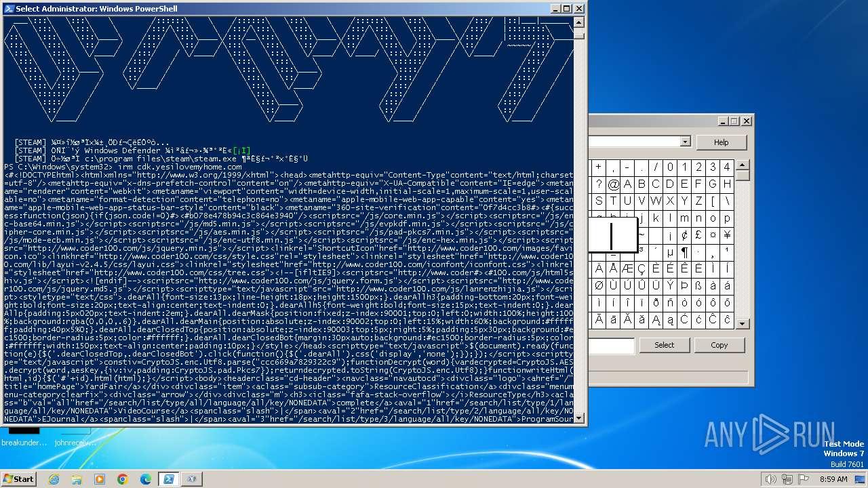Select the pound sign £ in Character Map
This screenshot has height=488, width=868.
point(698,235)
